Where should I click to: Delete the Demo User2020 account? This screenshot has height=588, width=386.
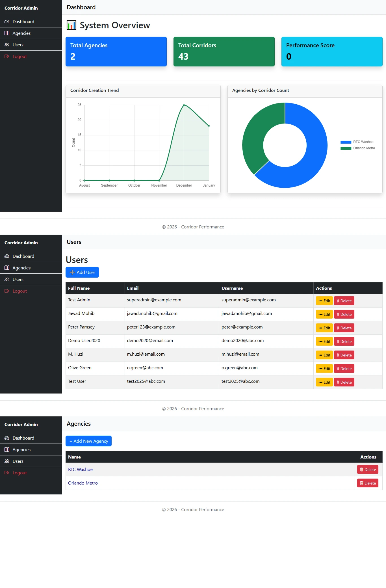click(x=344, y=341)
